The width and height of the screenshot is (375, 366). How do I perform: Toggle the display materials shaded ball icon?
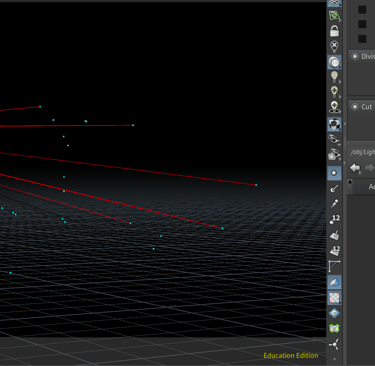(334, 124)
